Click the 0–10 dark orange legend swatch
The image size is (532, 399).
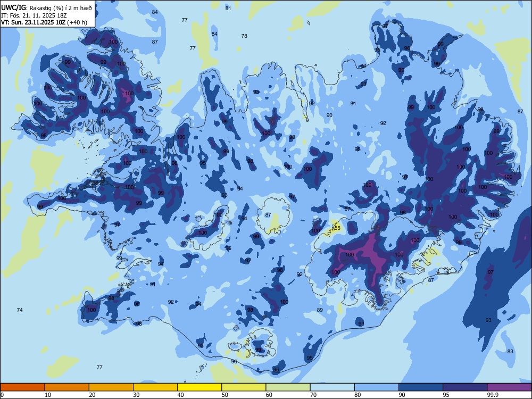click(22, 387)
